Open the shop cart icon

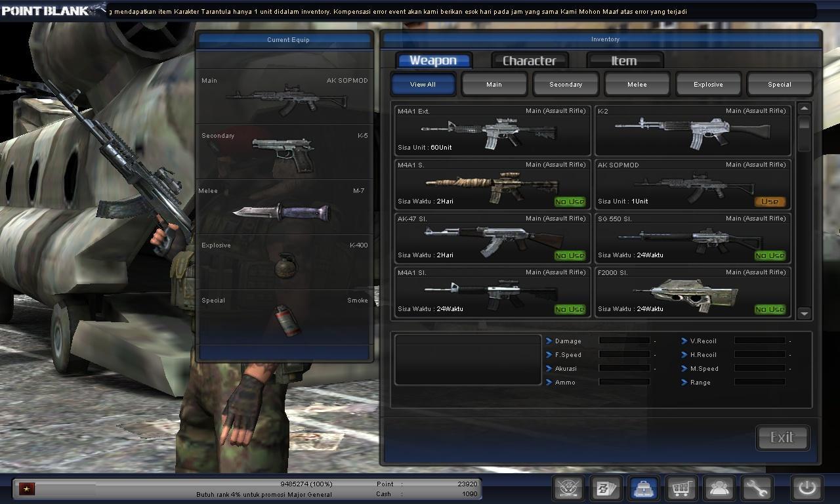pyautogui.click(x=682, y=488)
